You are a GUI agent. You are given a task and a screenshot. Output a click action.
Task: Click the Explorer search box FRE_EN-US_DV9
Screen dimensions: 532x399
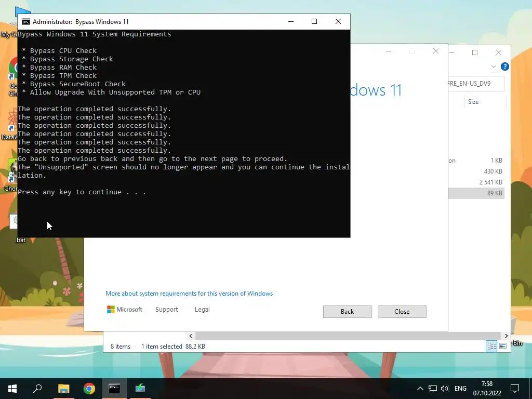476,84
